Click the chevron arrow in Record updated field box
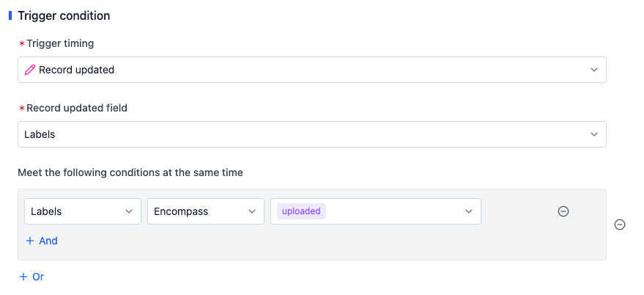 (x=594, y=134)
